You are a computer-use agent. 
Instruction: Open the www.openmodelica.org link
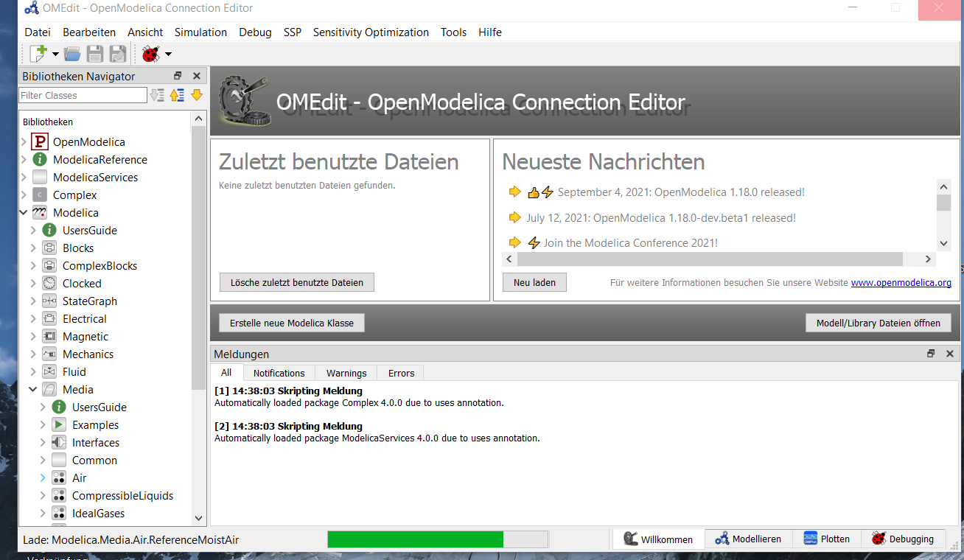click(x=901, y=282)
